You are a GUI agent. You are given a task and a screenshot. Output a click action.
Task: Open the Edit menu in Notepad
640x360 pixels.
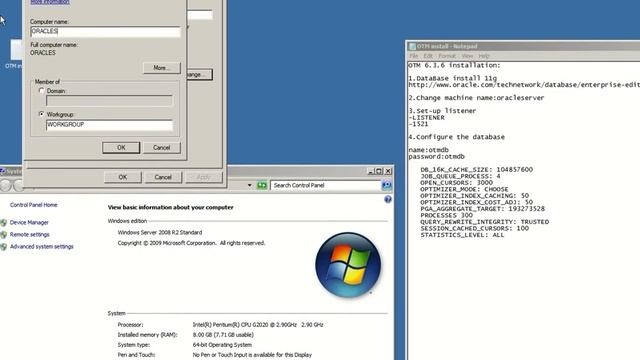(428, 56)
